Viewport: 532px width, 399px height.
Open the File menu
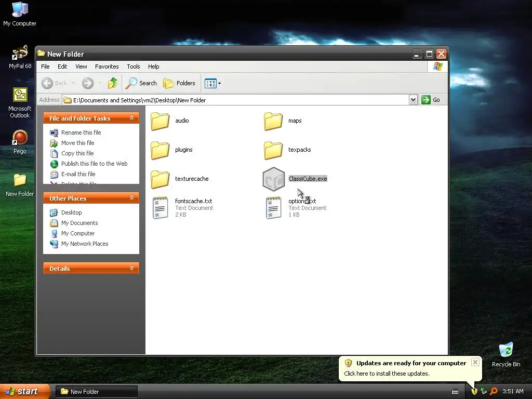click(x=45, y=66)
